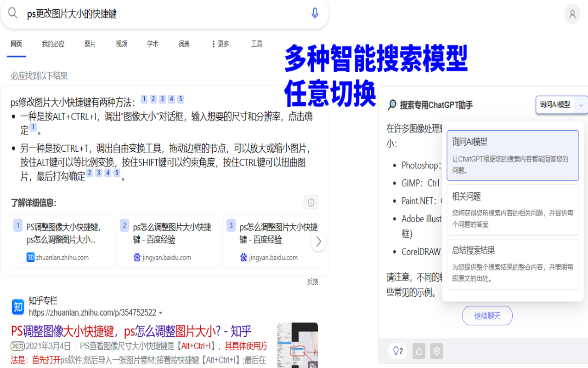
Task: Click the 继续聊天 button
Action: 487,316
